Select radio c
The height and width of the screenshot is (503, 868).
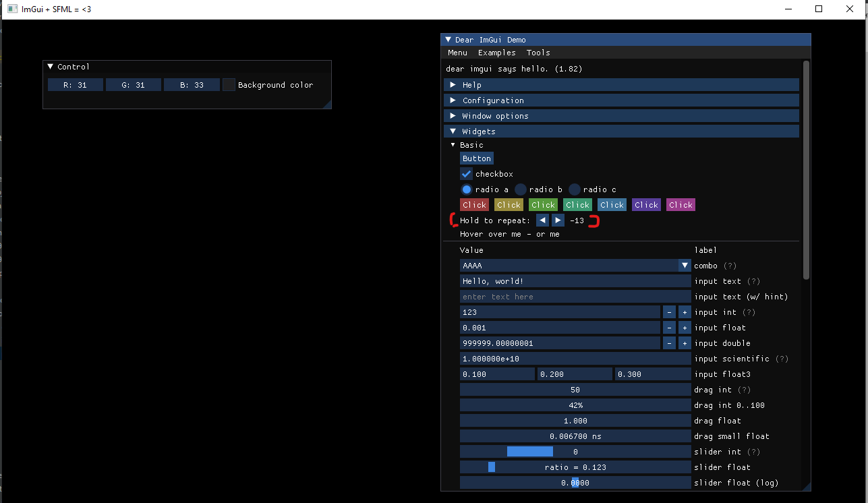pos(575,189)
